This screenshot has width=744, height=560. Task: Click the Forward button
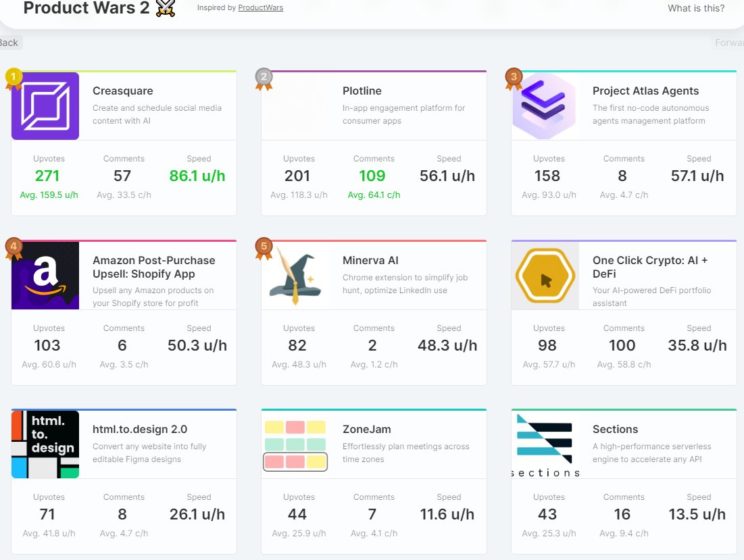728,42
